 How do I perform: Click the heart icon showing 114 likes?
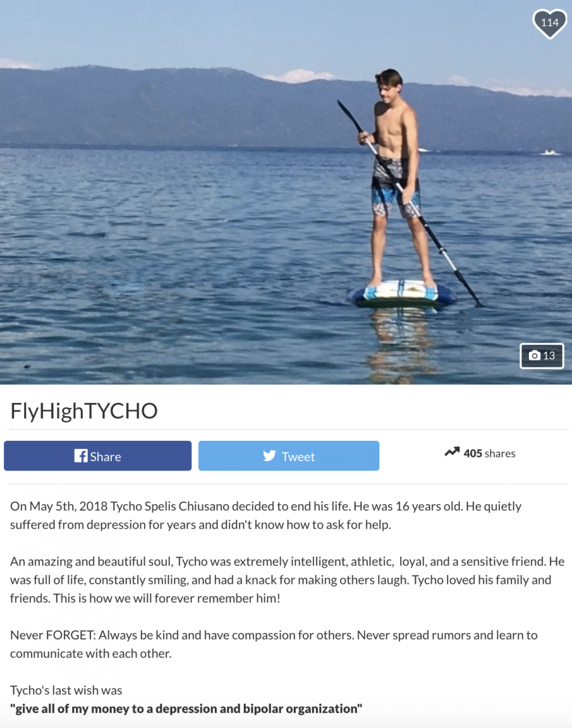click(549, 23)
